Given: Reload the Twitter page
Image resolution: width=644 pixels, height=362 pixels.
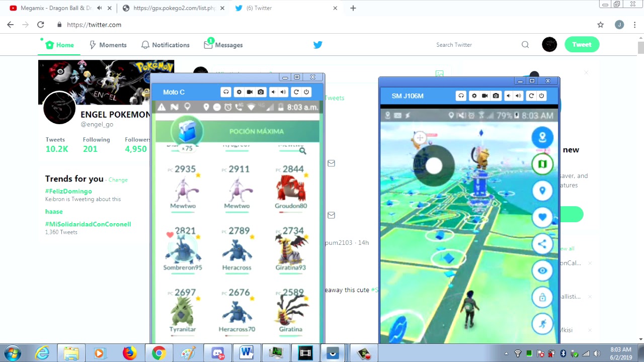Looking at the screenshot, I should 41,25.
